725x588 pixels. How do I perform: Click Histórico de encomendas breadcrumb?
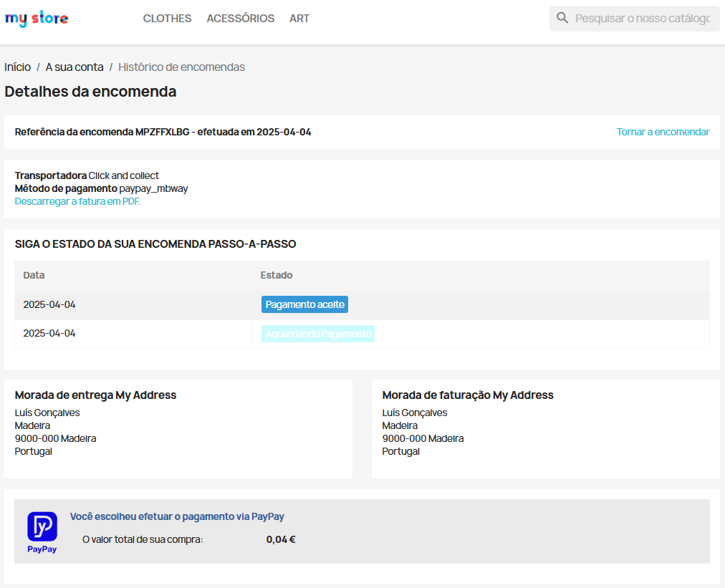point(181,67)
